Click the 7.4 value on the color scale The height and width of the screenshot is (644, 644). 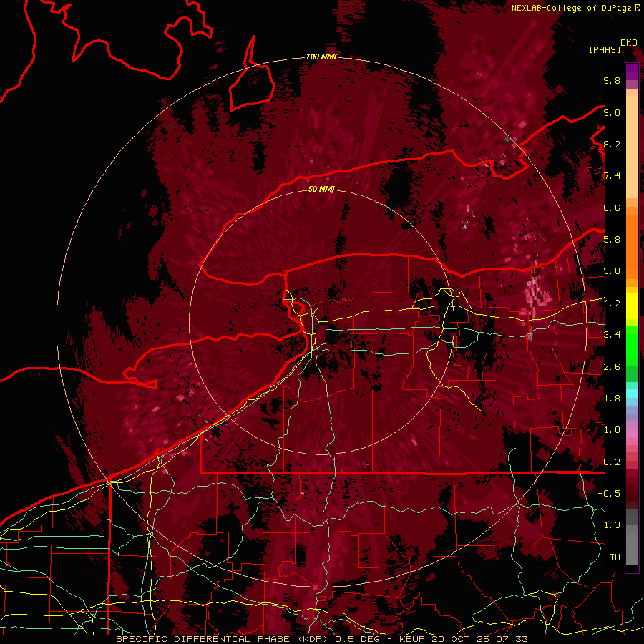click(x=612, y=176)
